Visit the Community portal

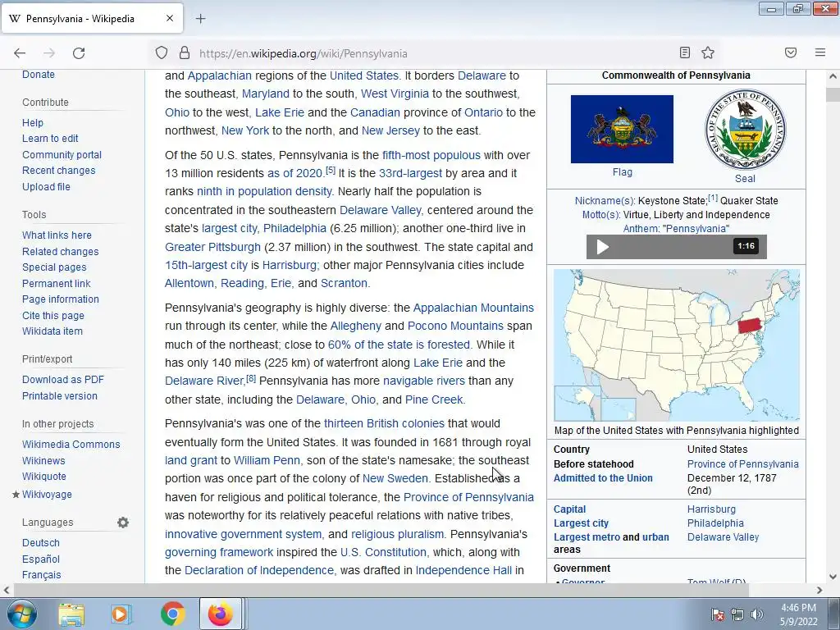pyautogui.click(x=62, y=155)
